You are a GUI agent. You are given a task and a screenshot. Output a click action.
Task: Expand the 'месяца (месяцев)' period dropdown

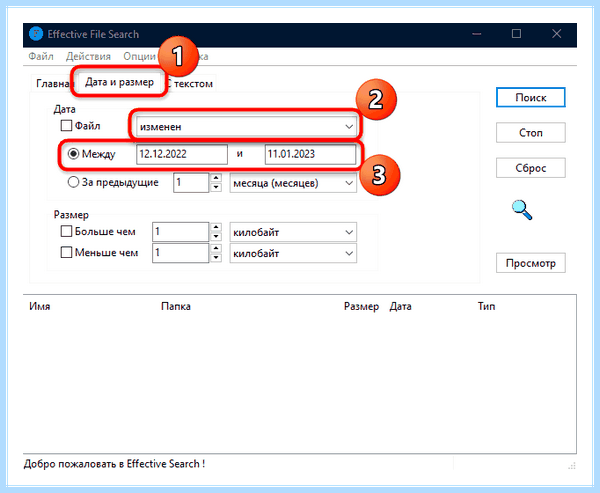(x=293, y=183)
